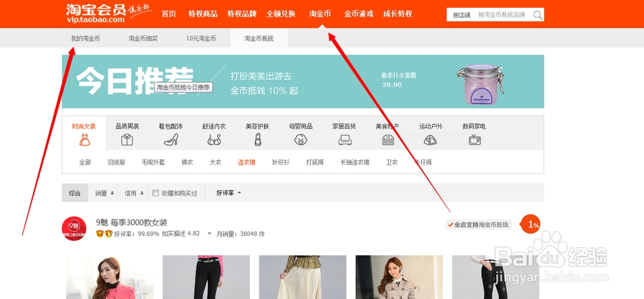This screenshot has height=299, width=644.
Task: Sort by 销量 descending
Action: pos(104,193)
